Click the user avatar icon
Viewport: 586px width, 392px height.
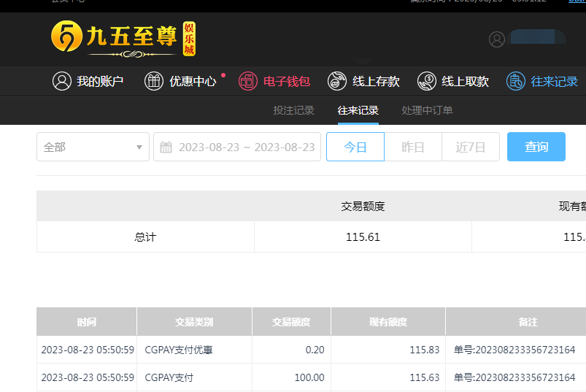click(497, 39)
